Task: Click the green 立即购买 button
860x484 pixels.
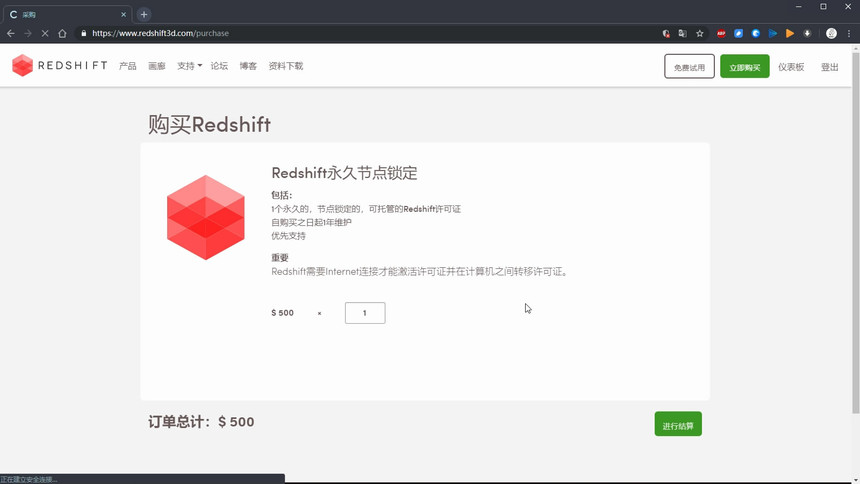Action: [745, 66]
